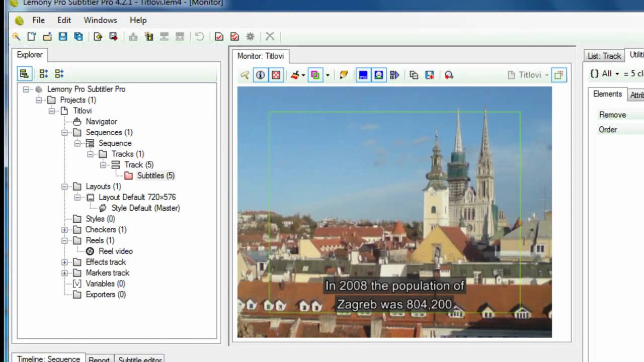Collapse the Sequences (1) tree node
The height and width of the screenshot is (362, 644).
point(64,133)
